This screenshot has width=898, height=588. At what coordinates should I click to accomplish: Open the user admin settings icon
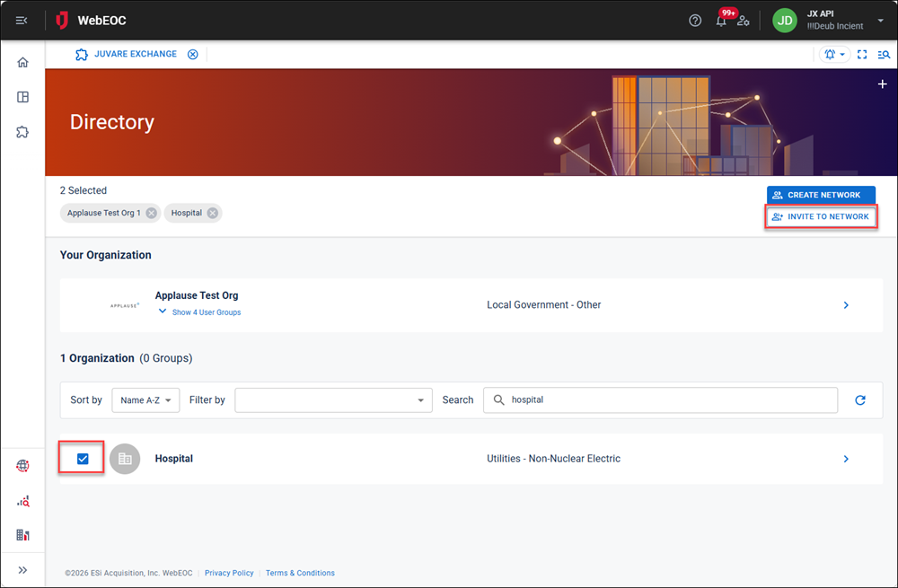(744, 21)
